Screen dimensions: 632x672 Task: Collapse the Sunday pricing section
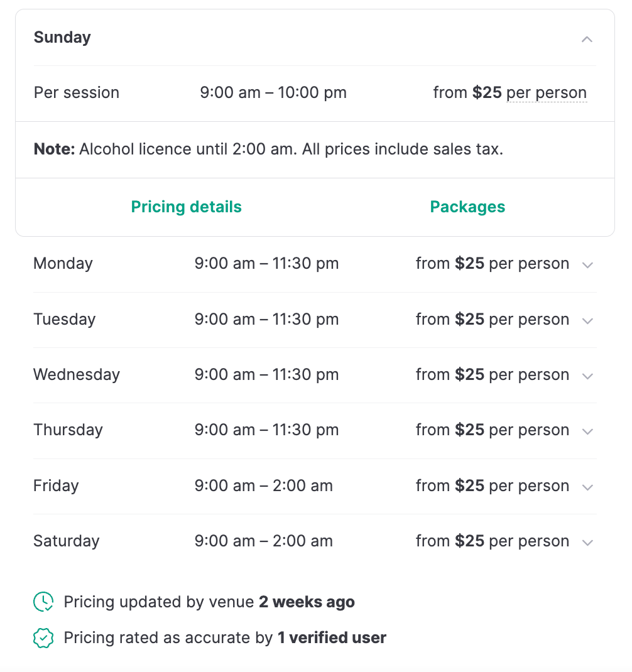pyautogui.click(x=587, y=39)
